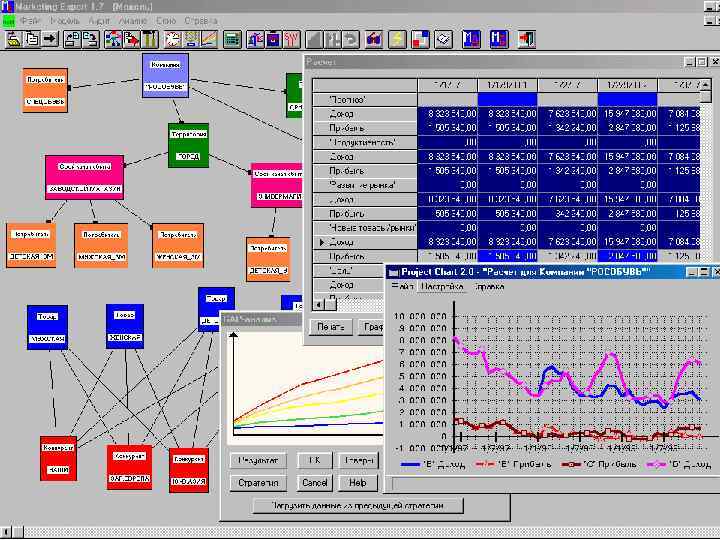The width and height of the screenshot is (720, 540).
Task: Open the Справка menu in Marketing Expert
Action: tap(201, 21)
